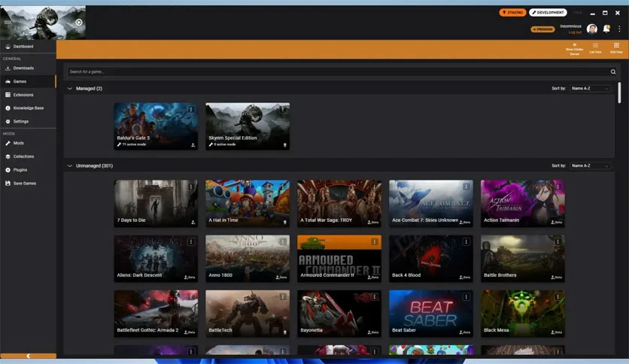
Task: Focus the Search for a game field
Action: pyautogui.click(x=338, y=71)
